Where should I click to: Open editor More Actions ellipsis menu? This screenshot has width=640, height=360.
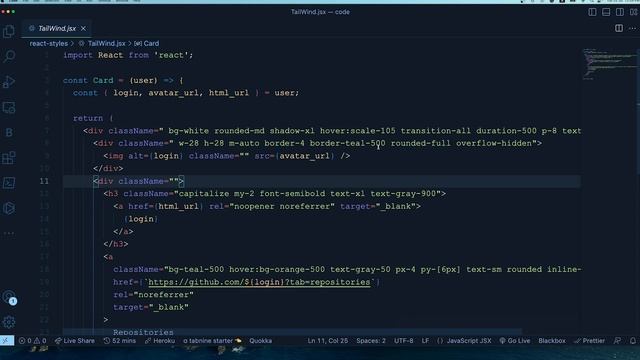[x=632, y=28]
